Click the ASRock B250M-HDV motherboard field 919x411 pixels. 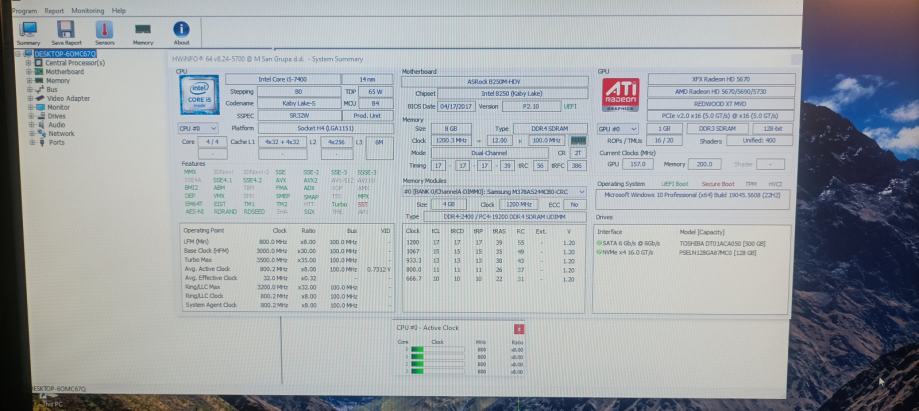point(495,81)
